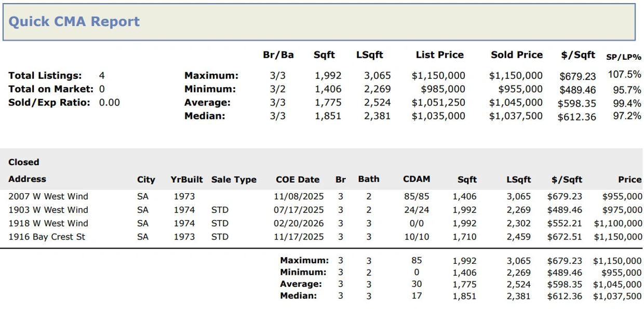Open the 1903 W West Wind listing
644x309 pixels.
coord(48,210)
